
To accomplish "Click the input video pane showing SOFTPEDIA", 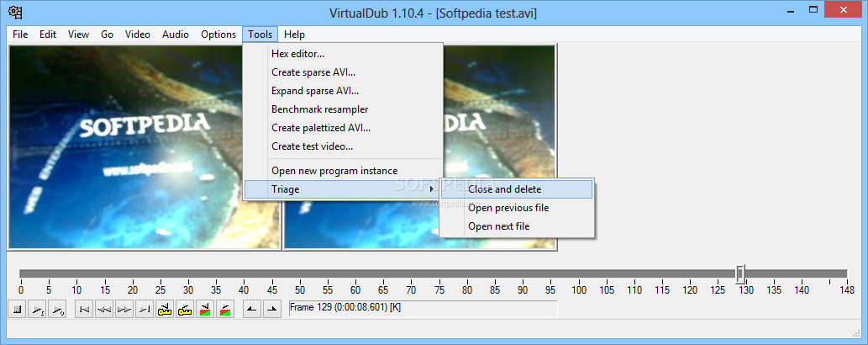I will coord(145,147).
